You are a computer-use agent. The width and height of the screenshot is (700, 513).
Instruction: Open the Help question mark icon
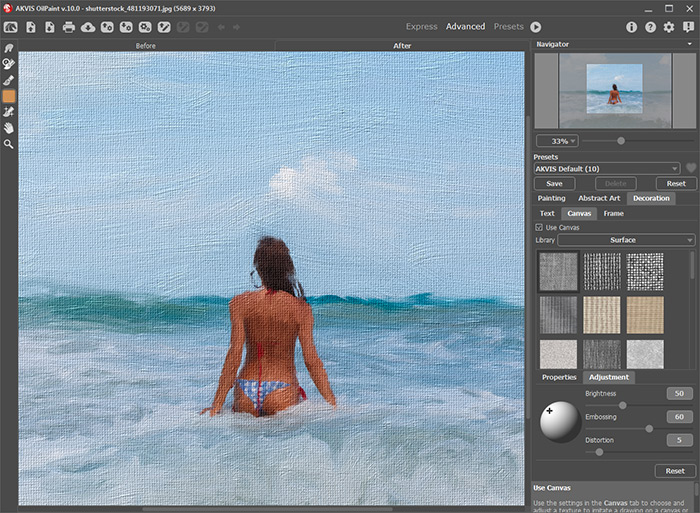pos(650,27)
